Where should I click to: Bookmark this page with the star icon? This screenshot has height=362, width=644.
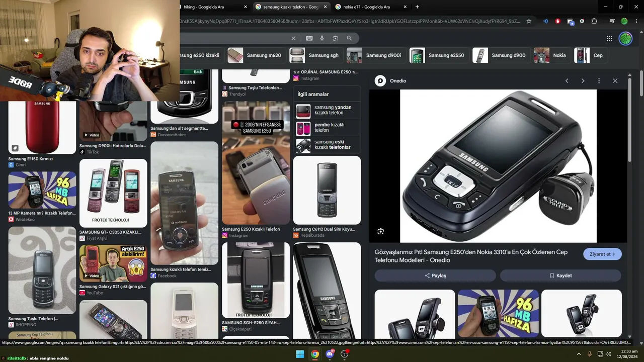529,21
